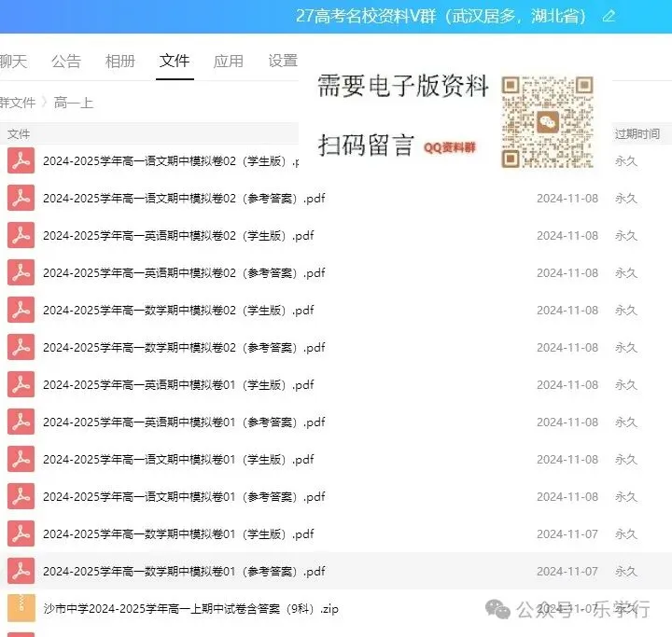Go back to 群文件 breadcrumb
Image resolution: width=672 pixels, height=637 pixels.
coord(18,103)
